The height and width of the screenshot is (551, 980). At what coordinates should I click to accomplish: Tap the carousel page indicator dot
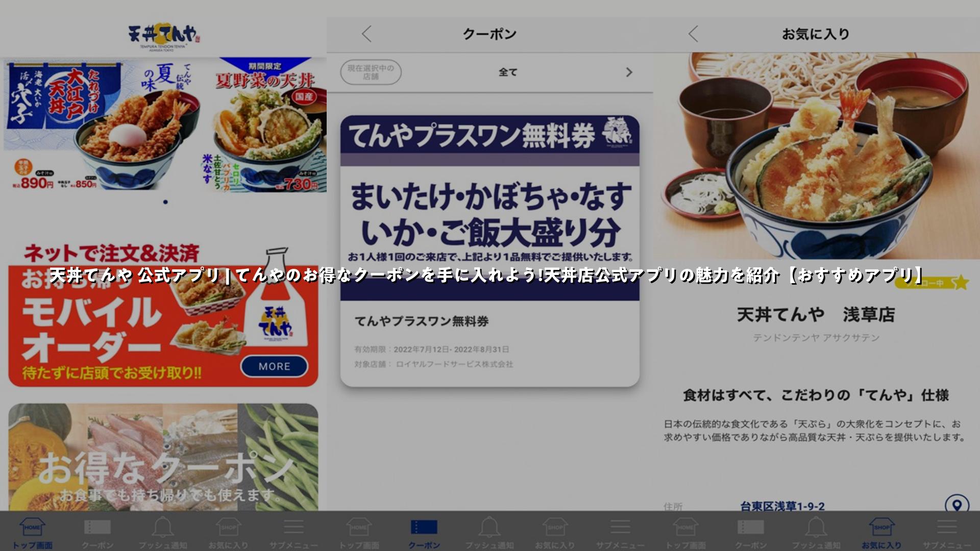pyautogui.click(x=165, y=202)
